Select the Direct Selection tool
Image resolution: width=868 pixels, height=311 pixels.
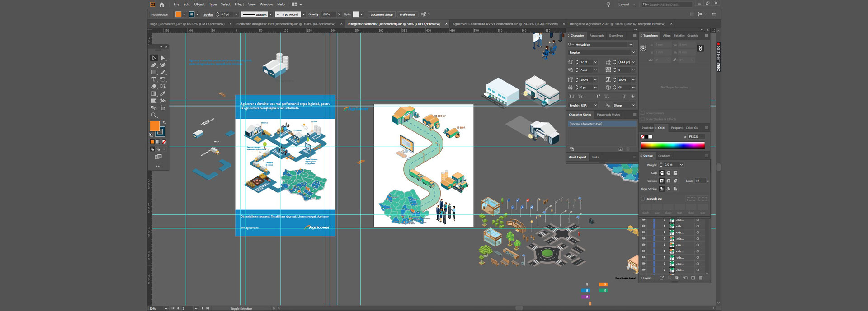pyautogui.click(x=163, y=58)
